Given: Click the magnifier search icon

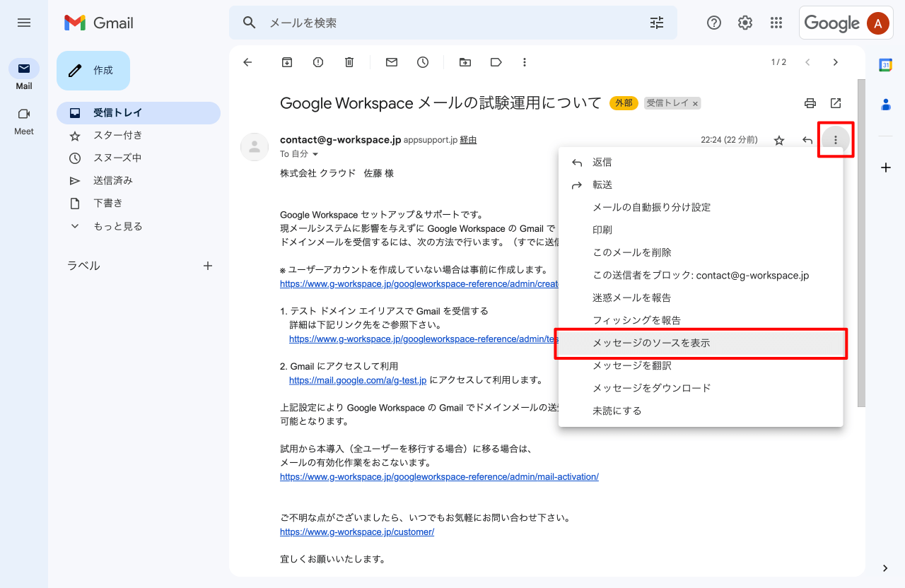Looking at the screenshot, I should 249,23.
